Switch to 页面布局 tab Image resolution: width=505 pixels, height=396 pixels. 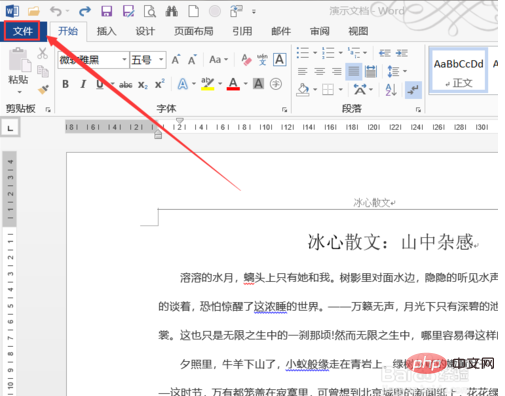(193, 31)
